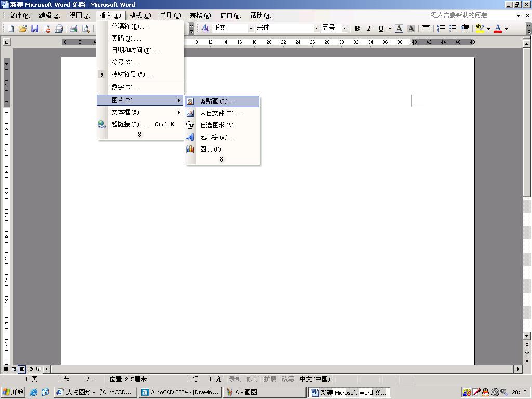Choose 超链接 (Hyperlink) menu item
This screenshot has width=532, height=399.
pyautogui.click(x=140, y=124)
